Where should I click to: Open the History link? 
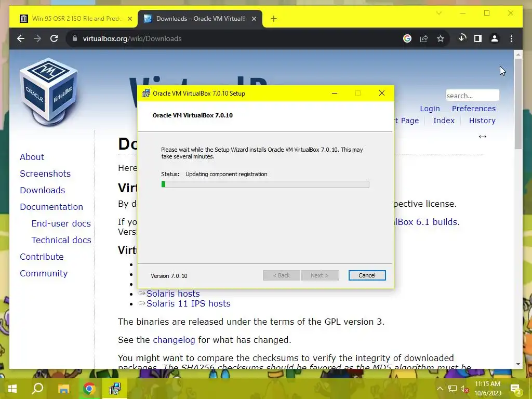pyautogui.click(x=482, y=121)
